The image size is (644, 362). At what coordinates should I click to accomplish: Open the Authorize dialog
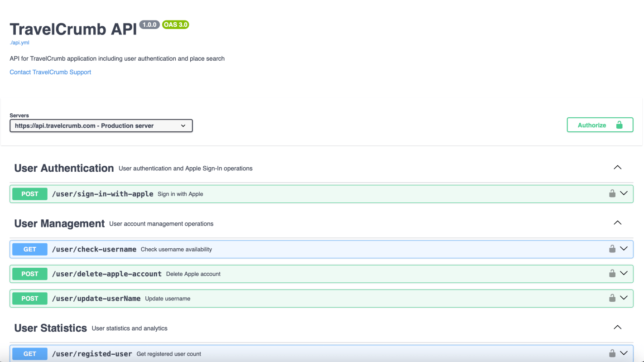(600, 125)
